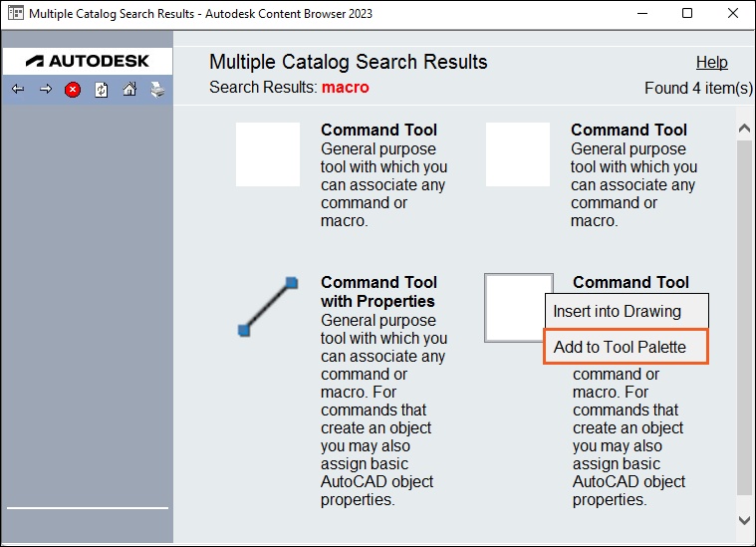Click the scroll up arrow of results list
Screen dimensions: 756x547
(744, 129)
